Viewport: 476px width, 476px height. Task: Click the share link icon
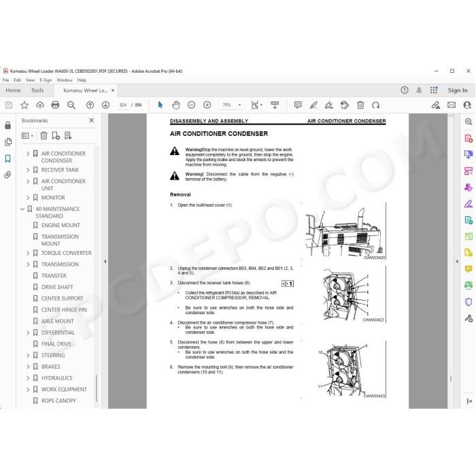436,105
